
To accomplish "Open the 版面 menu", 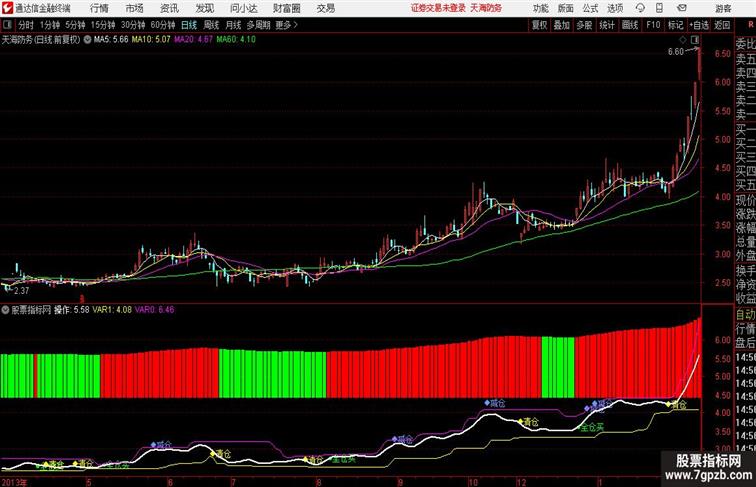I will coord(566,8).
